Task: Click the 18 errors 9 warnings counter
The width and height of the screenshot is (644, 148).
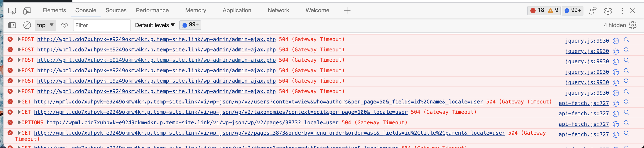Action: click(544, 11)
